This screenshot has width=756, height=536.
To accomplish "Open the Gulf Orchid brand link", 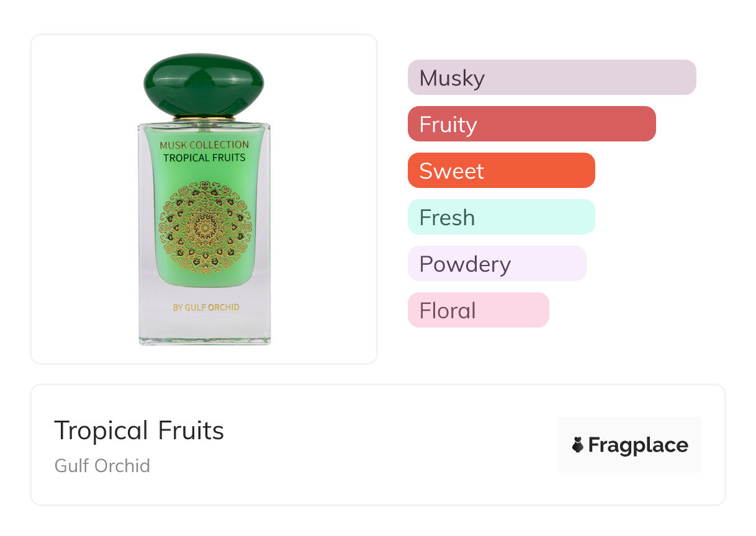I will 102,466.
